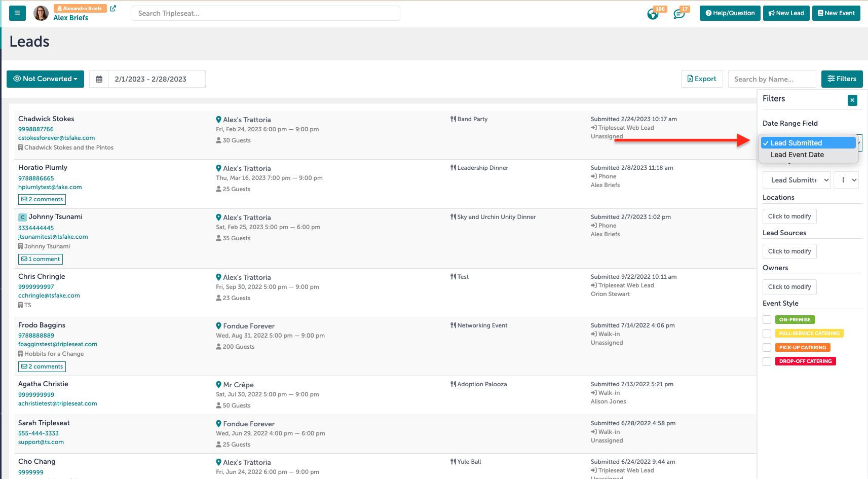Open external link icon beside Alexandra Briefs
868x479 pixels.
(x=113, y=9)
